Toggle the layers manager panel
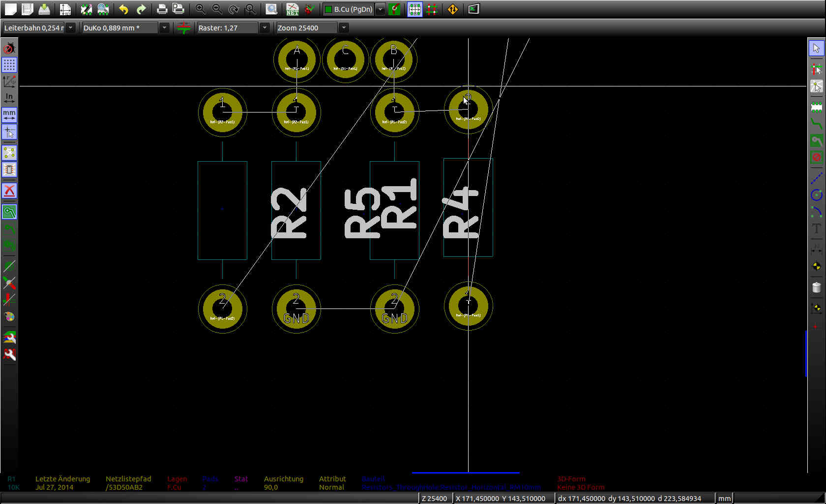The width and height of the screenshot is (826, 504). point(9,337)
